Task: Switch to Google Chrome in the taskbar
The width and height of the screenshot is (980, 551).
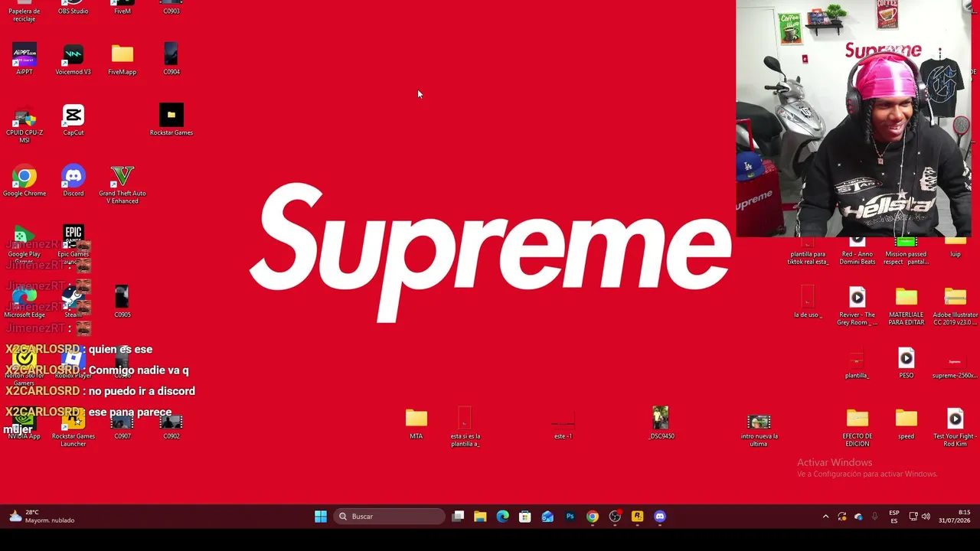Action: pos(592,517)
